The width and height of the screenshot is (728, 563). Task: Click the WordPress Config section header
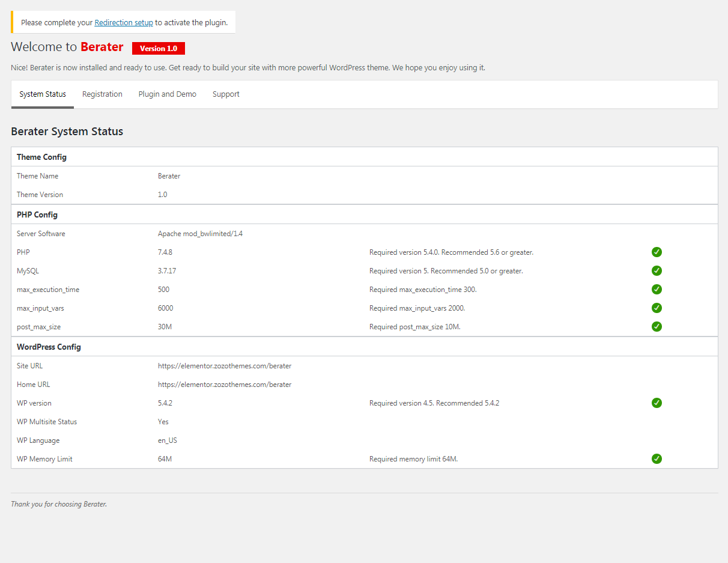point(49,347)
